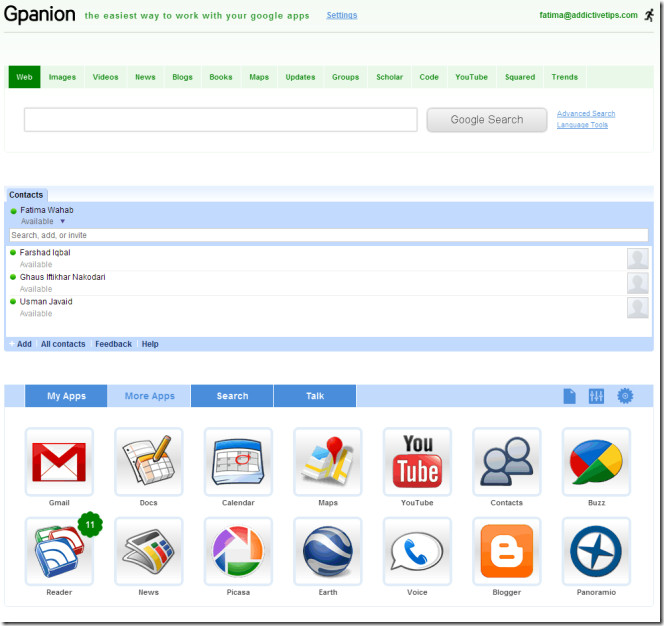Open the Help link in contacts
The width and height of the screenshot is (664, 626).
point(150,344)
